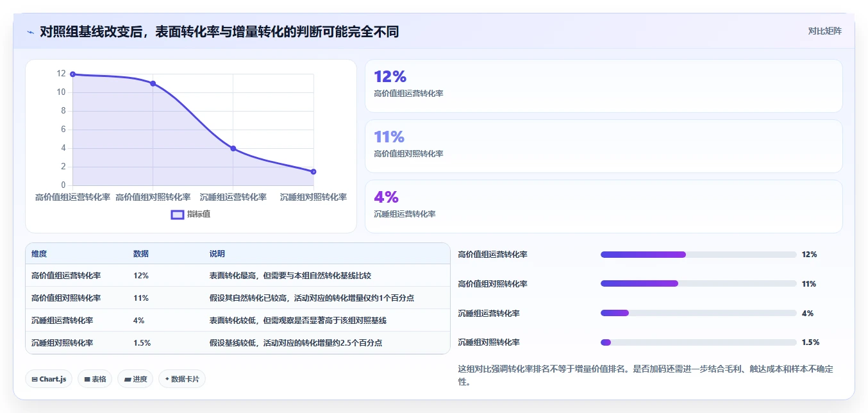Click the 1.5% value beside the last progress bar
The width and height of the screenshot is (868, 413).
(x=810, y=342)
